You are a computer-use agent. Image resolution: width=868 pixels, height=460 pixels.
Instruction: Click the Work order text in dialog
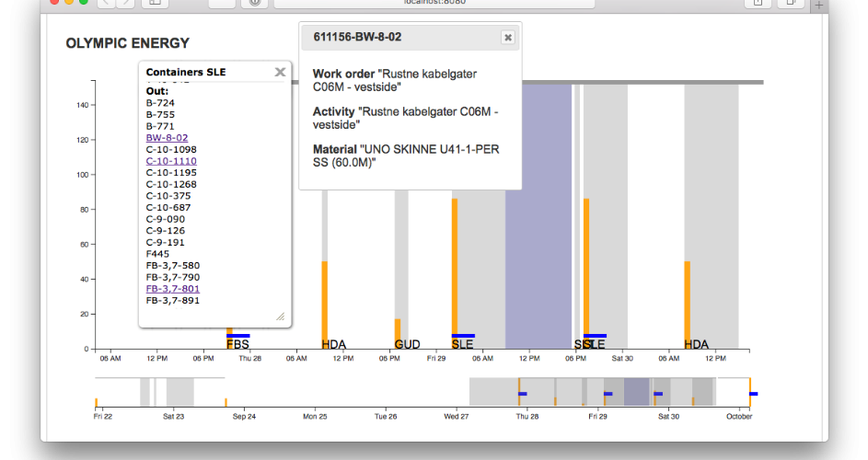pos(395,80)
